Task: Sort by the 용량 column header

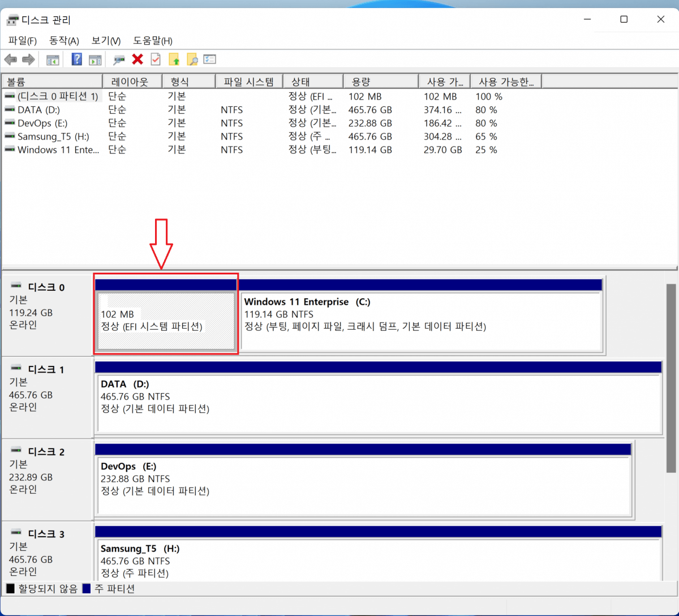Action: pos(381,81)
